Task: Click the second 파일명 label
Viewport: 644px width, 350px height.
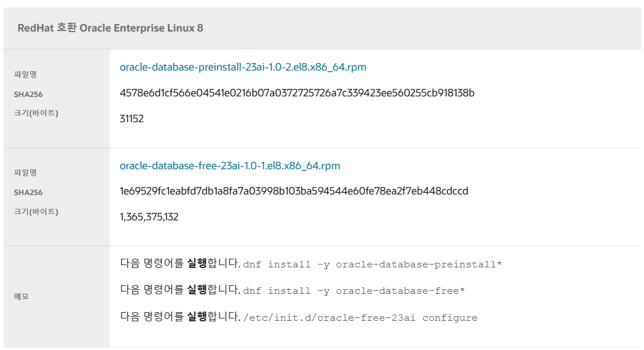Action: coord(25,173)
